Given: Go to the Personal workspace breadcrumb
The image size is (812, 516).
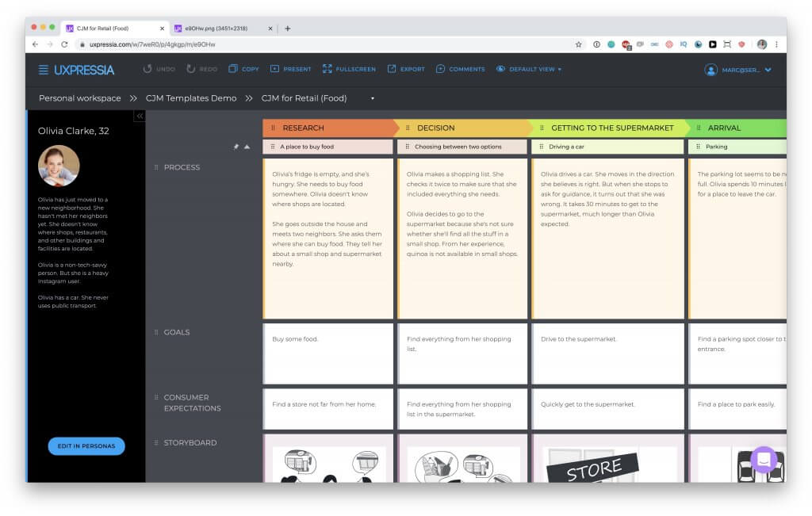Looking at the screenshot, I should pyautogui.click(x=79, y=98).
